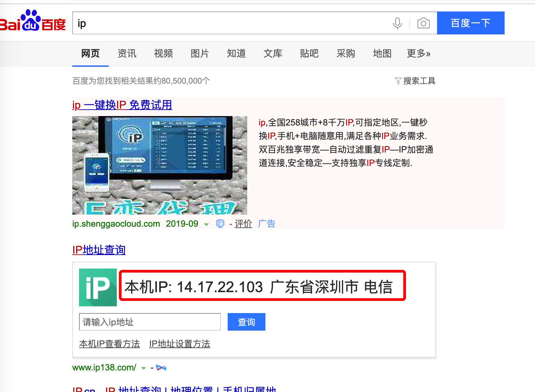The height and width of the screenshot is (392, 535).
Task: Click the 百度一下 search button
Action: [470, 23]
